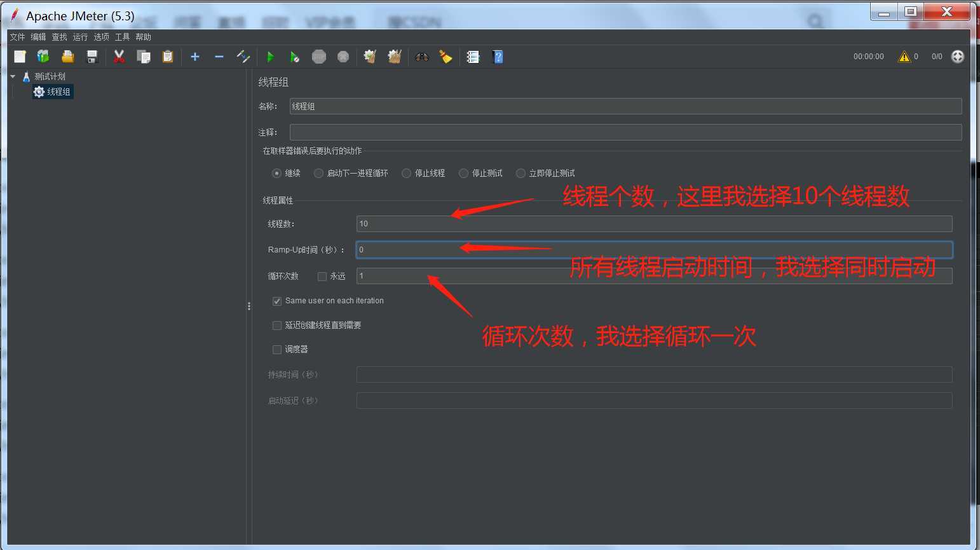Enable 延迟创建线程直到需要 checkbox
Viewport: 980px width, 550px height.
(x=277, y=326)
